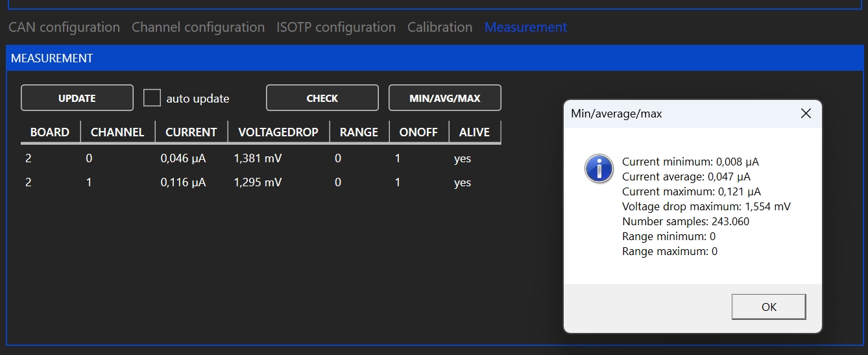868x355 pixels.
Task: Open the MIN/AVG/MAX statistics
Action: tap(444, 98)
